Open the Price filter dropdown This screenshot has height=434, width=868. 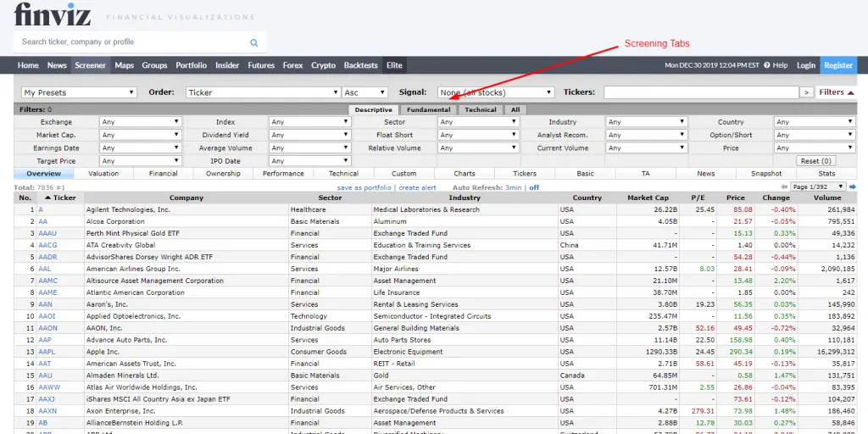815,148
